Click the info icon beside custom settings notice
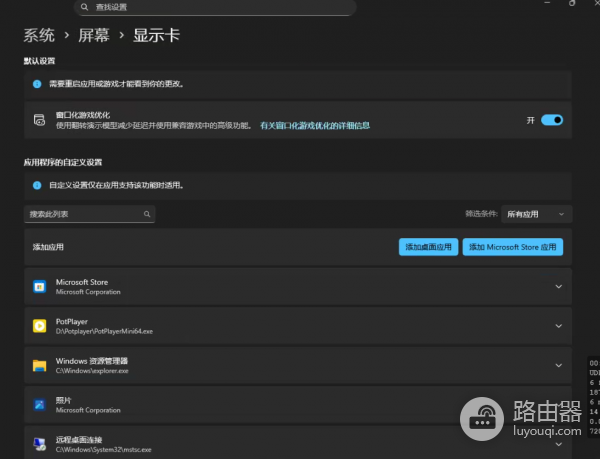 (37, 185)
